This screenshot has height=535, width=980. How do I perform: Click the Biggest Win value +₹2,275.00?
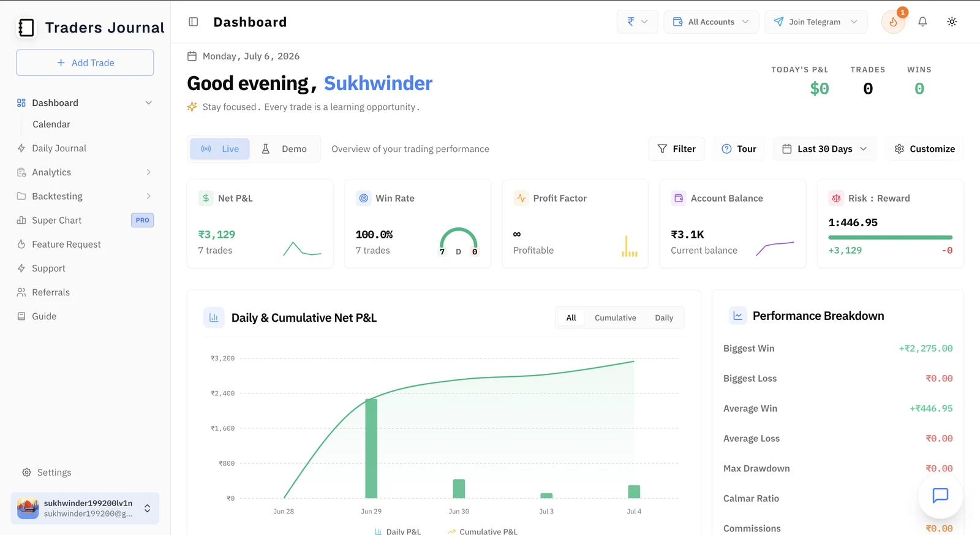point(925,349)
